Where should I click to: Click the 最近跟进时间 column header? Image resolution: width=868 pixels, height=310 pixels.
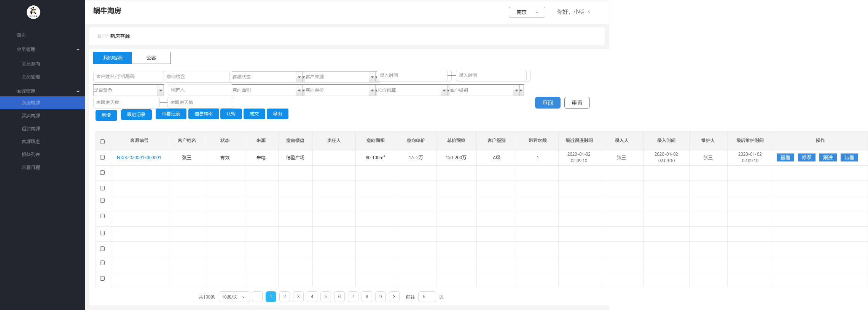579,141
